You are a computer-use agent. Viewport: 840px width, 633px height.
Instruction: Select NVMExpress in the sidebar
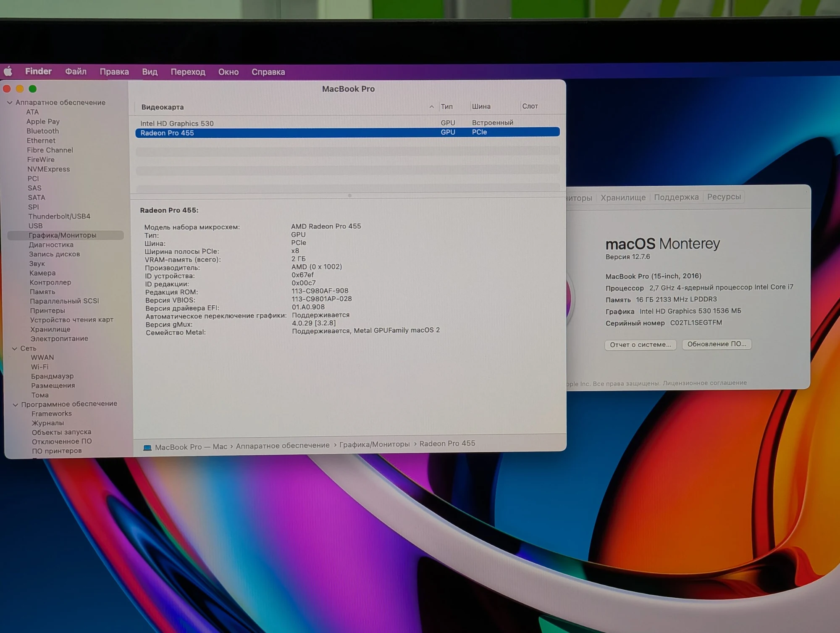coord(48,169)
